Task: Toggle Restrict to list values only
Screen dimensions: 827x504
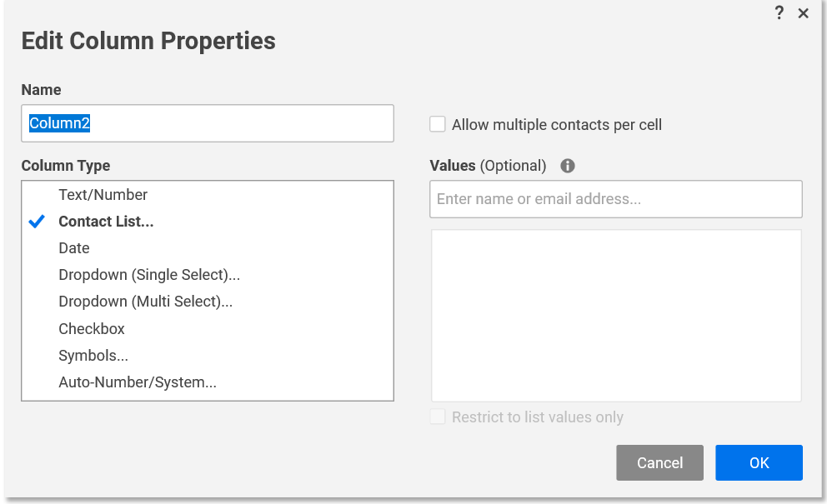Action: coord(438,417)
